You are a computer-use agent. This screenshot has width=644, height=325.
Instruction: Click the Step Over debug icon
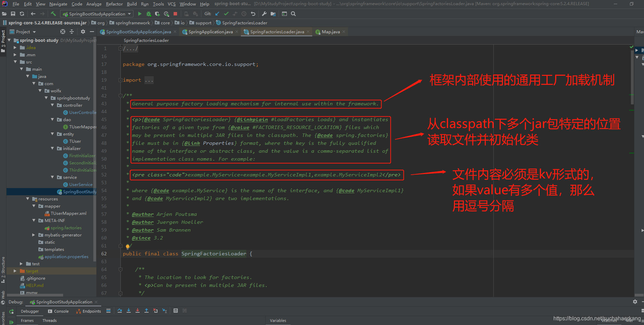pos(120,311)
